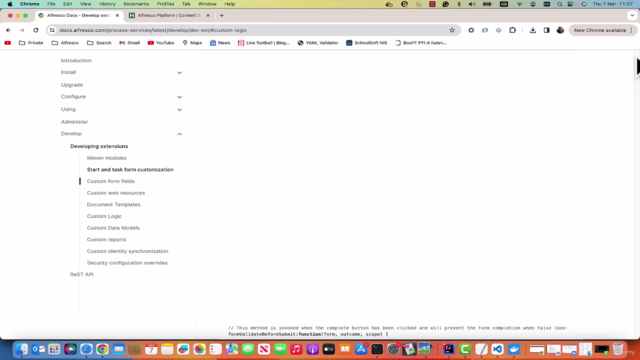
Task: Go to Custom Logic section
Action: click(104, 216)
